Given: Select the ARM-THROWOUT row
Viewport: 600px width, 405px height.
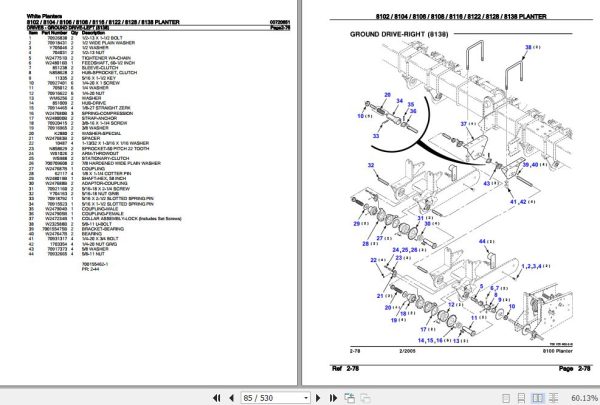Looking at the screenshot, I should click(73, 154).
